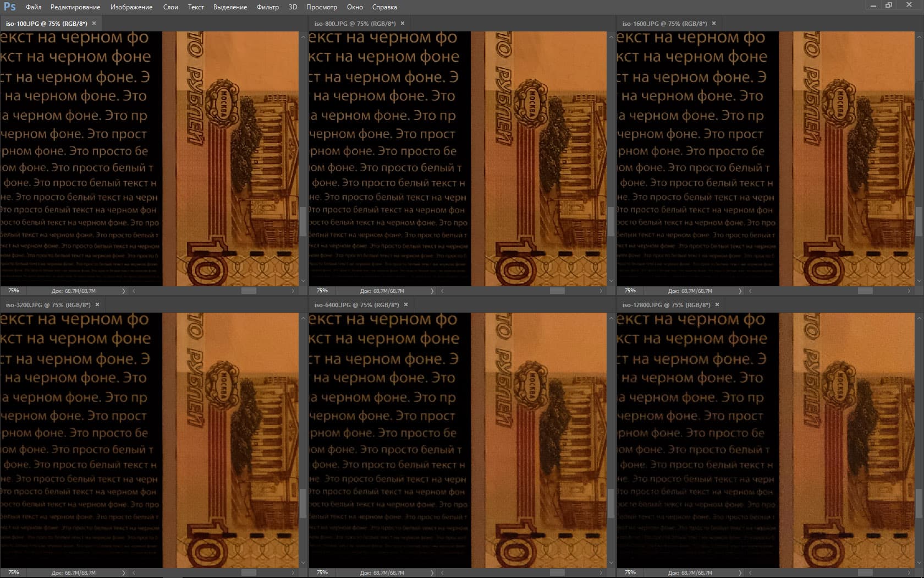Click document size info of iso-3200.JPG

[74, 572]
